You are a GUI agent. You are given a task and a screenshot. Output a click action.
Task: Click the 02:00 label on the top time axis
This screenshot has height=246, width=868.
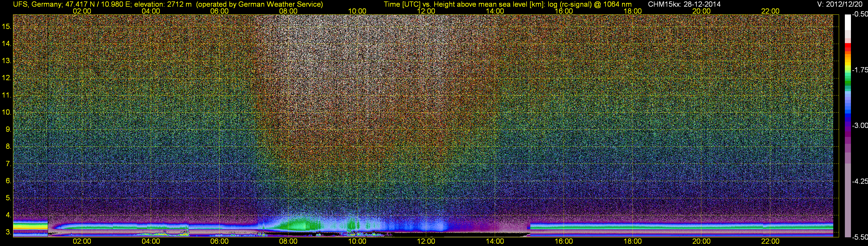[82, 11]
